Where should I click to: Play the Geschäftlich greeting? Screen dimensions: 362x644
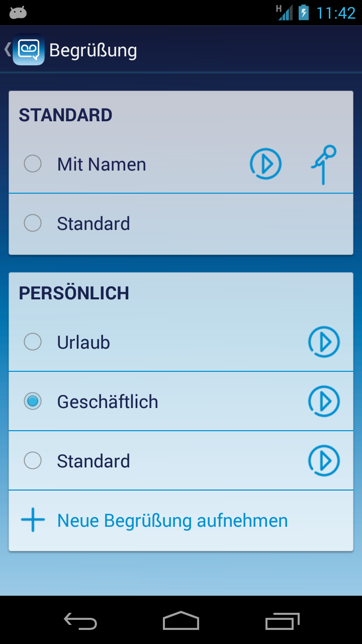324,401
